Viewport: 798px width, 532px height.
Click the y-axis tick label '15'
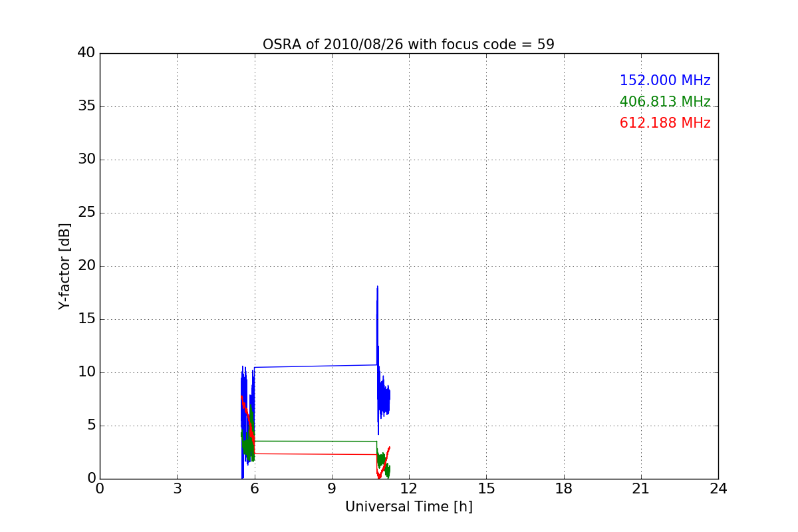click(x=86, y=319)
